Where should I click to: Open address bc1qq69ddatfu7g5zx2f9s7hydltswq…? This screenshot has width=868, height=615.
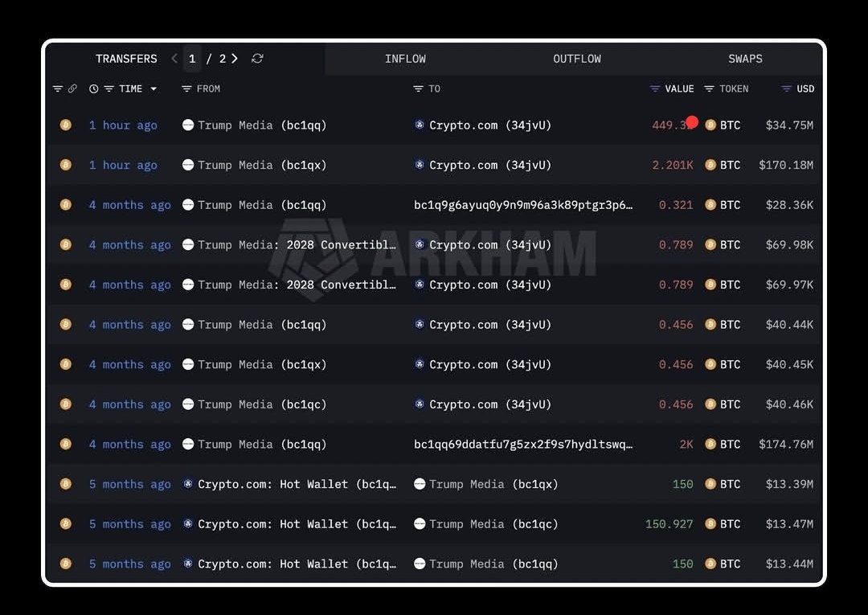pos(523,444)
